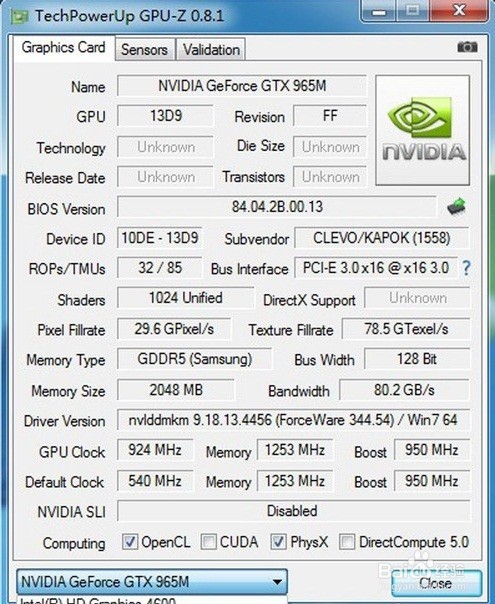The width and height of the screenshot is (495, 604).
Task: Click the DirectX Support field showing Unknown
Action: tap(417, 298)
